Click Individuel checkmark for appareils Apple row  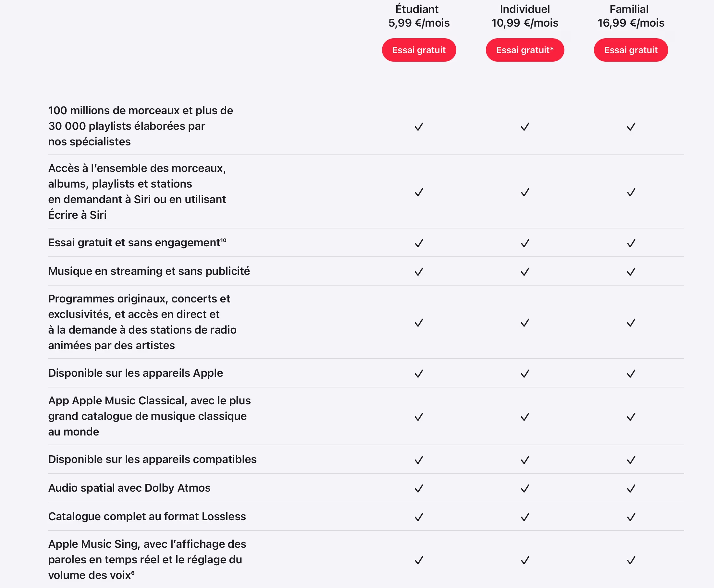point(525,374)
